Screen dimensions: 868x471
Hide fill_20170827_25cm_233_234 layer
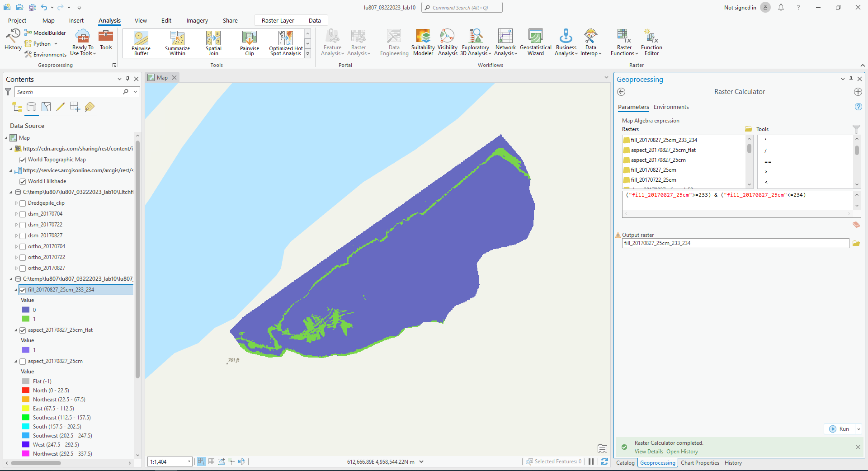pos(23,290)
